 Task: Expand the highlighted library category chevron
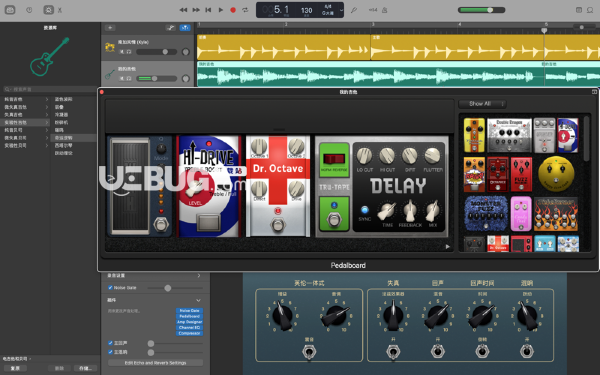click(47, 122)
